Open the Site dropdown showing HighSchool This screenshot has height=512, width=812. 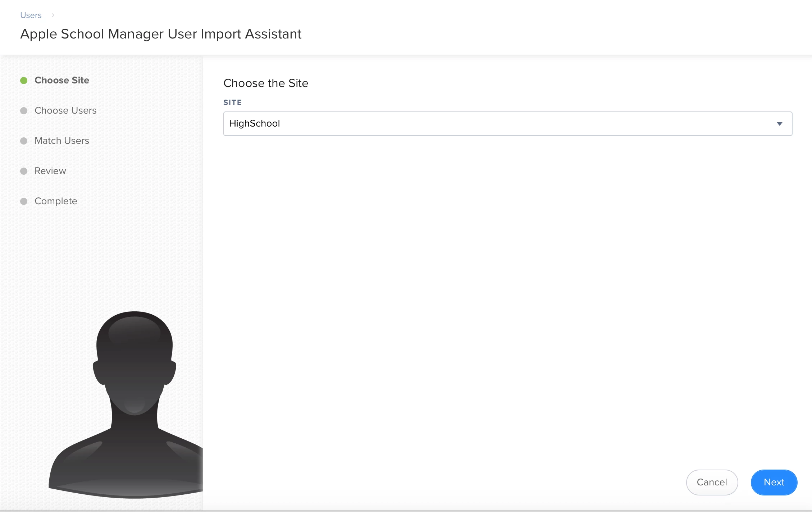pos(507,123)
